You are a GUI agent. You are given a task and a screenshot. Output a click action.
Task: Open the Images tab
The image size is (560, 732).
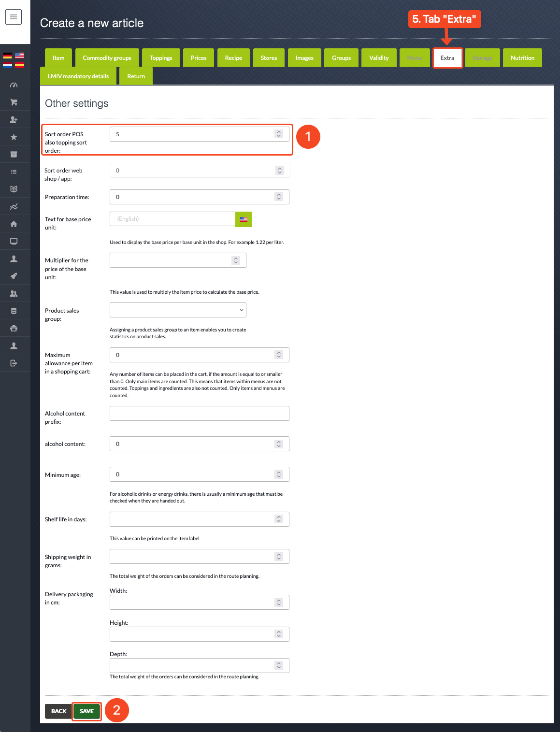click(304, 58)
